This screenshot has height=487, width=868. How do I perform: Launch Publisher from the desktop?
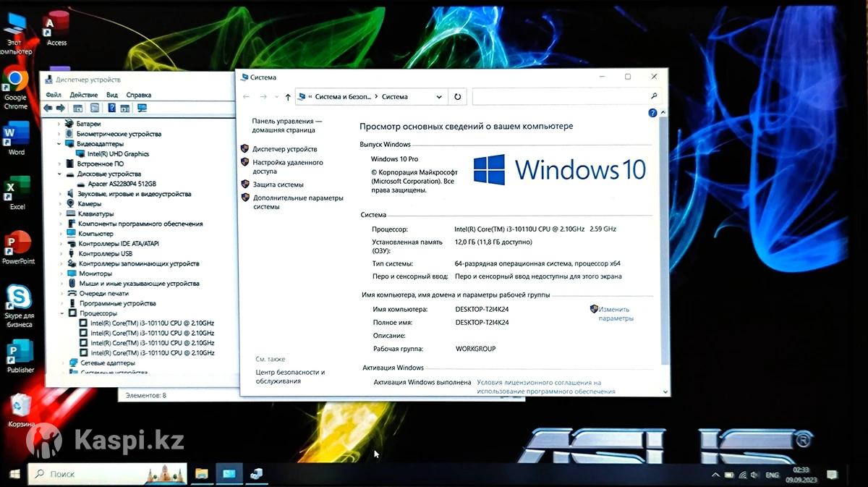point(20,357)
